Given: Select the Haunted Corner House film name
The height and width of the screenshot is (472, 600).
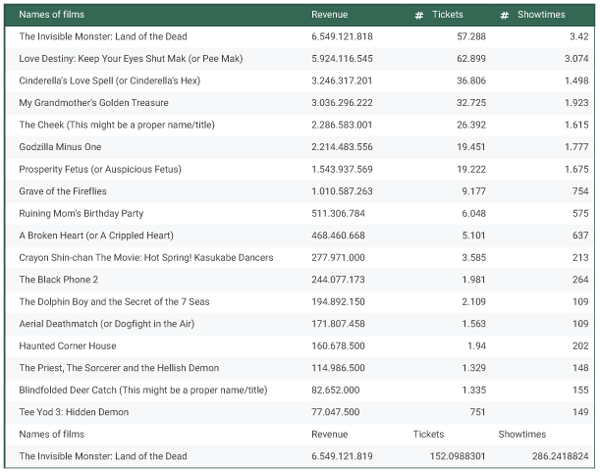Looking at the screenshot, I should click(x=67, y=346).
